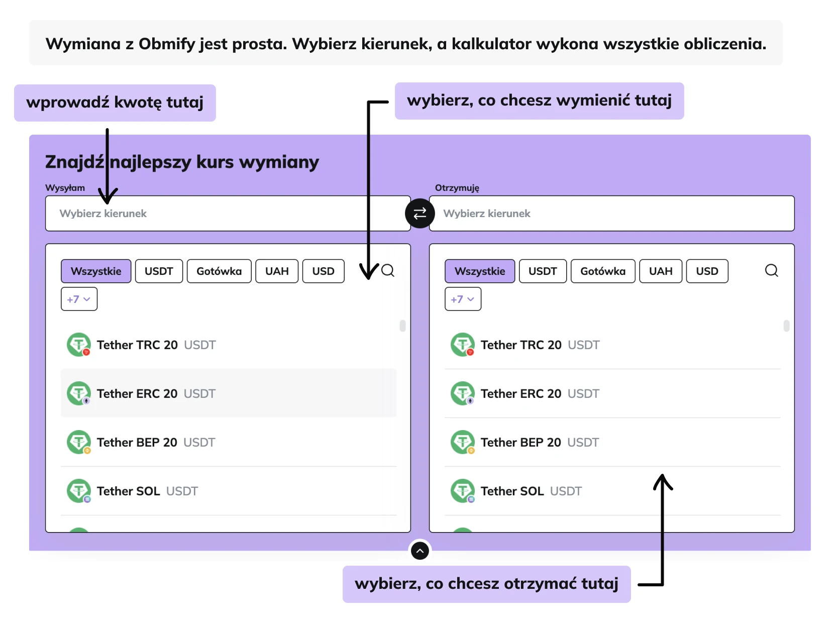Viewport: 840px width, 623px height.
Task: Open search in the Otrzymuję list
Action: (x=771, y=271)
